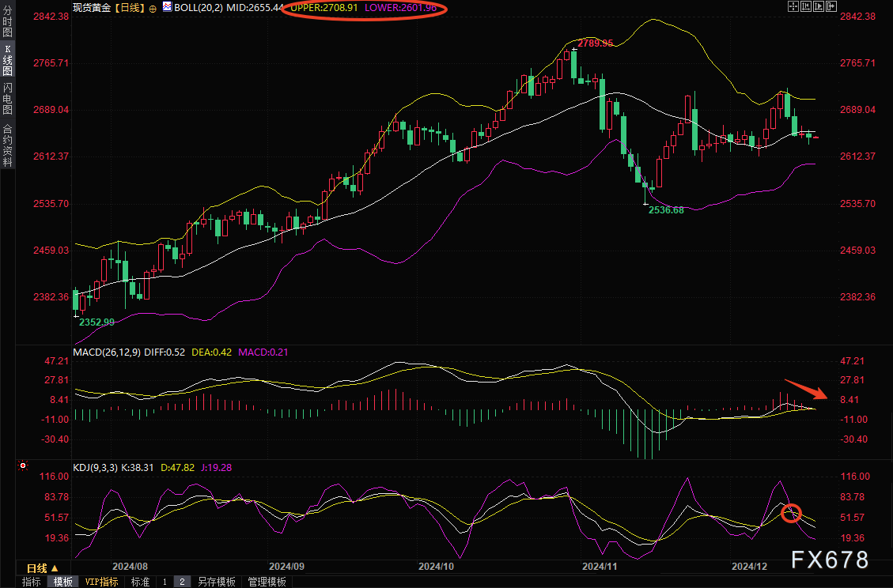
Task: Click the 另存模板 button
Action: tap(216, 582)
